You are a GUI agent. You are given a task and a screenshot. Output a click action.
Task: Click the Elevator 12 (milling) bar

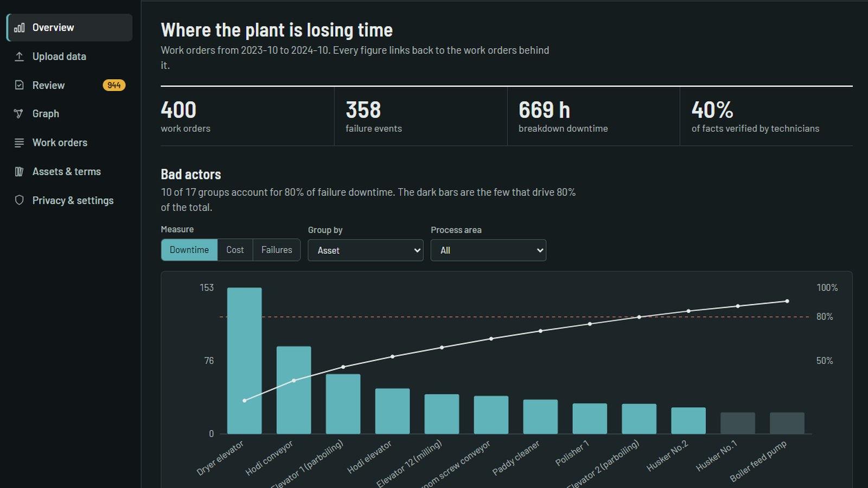click(442, 414)
